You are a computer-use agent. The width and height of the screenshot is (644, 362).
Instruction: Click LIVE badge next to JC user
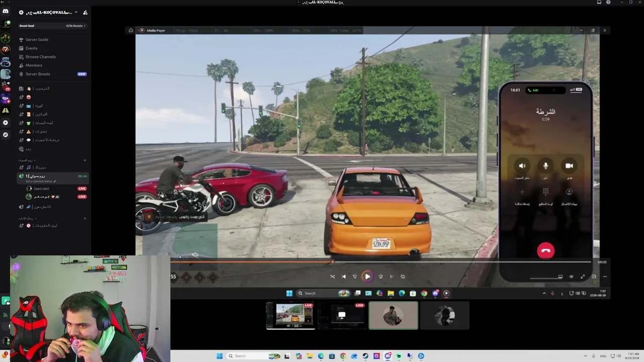pos(82,197)
